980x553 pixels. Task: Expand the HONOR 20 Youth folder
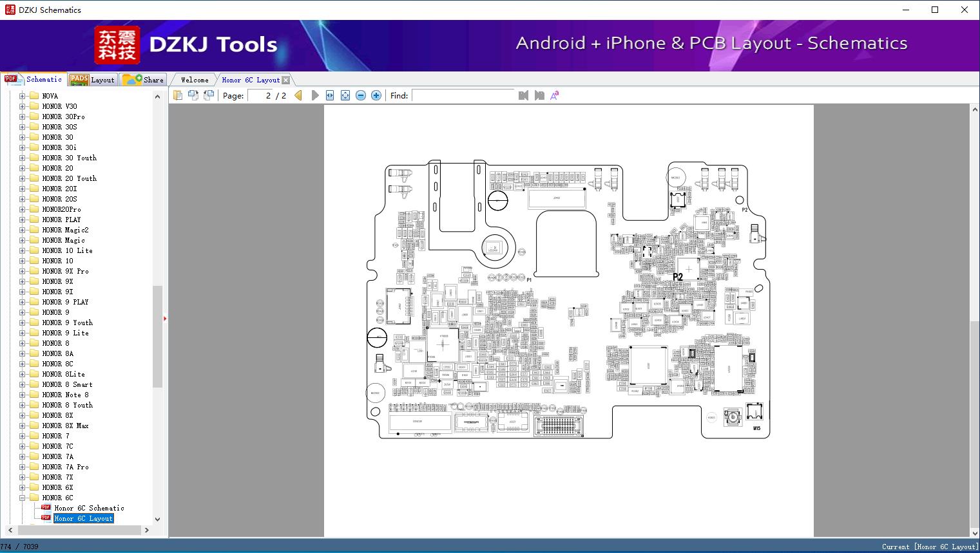point(22,178)
